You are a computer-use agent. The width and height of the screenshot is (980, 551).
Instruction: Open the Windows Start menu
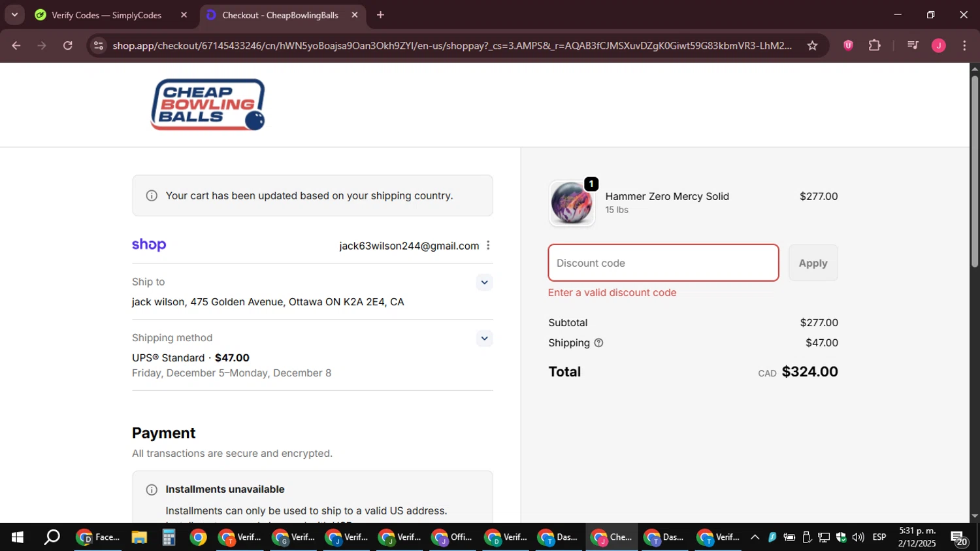coord(17,537)
